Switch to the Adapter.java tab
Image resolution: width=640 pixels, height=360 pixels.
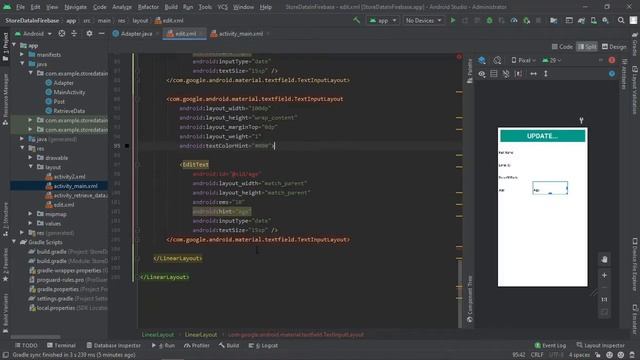point(136,34)
